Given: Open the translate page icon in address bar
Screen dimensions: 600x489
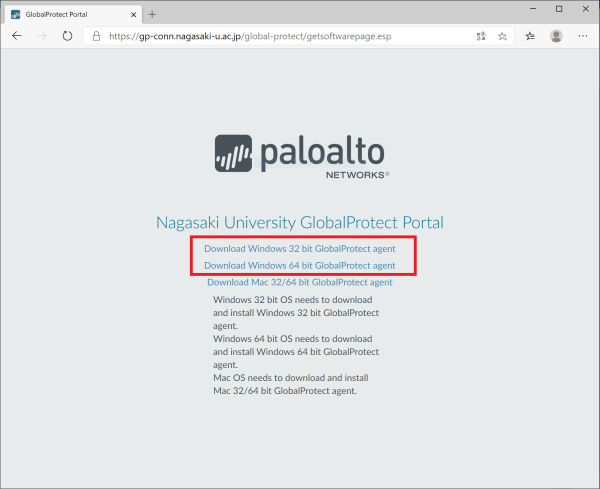Looking at the screenshot, I should (x=480, y=35).
